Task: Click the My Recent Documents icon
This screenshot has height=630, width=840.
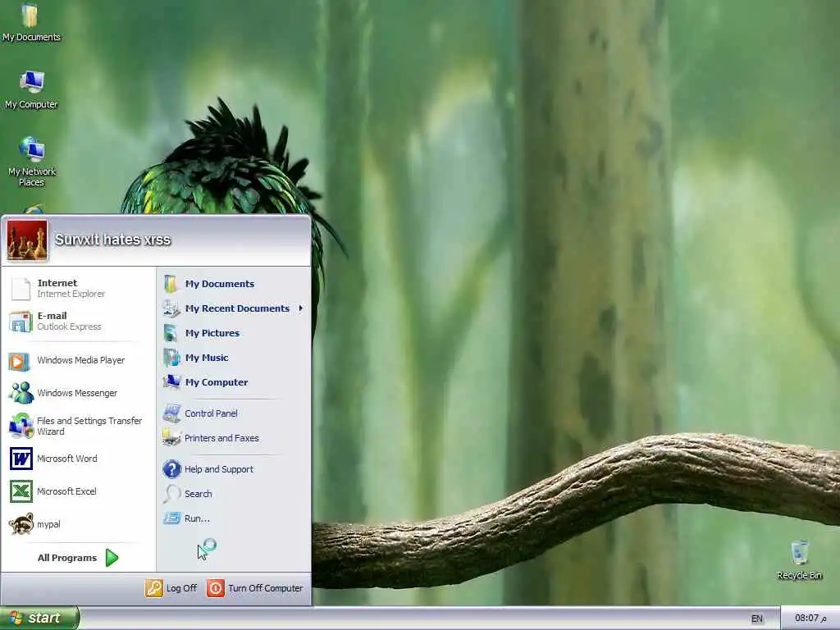Action: click(171, 308)
